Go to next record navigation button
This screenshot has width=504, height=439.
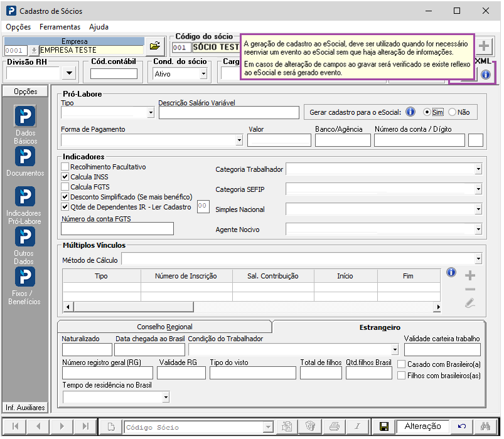click(62, 426)
